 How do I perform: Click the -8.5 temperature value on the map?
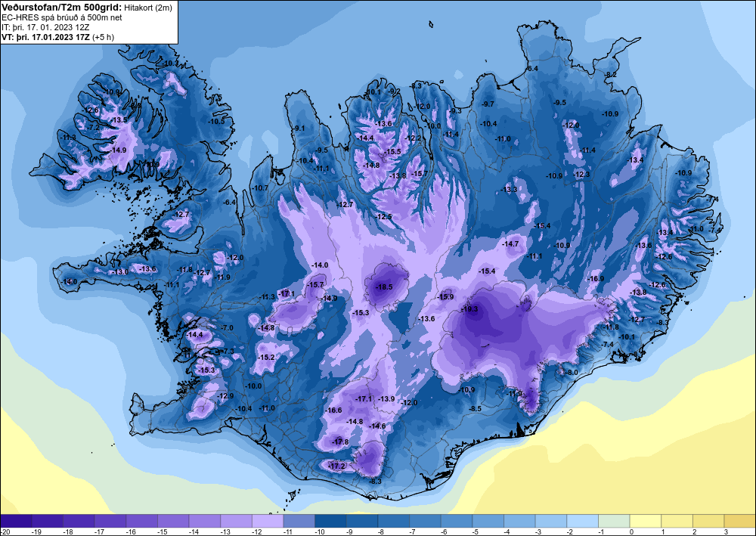pyautogui.click(x=476, y=408)
